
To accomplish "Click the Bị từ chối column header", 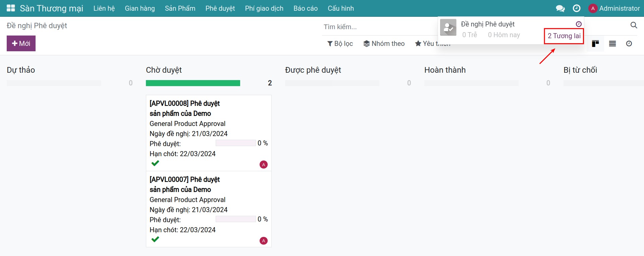I will point(580,70).
